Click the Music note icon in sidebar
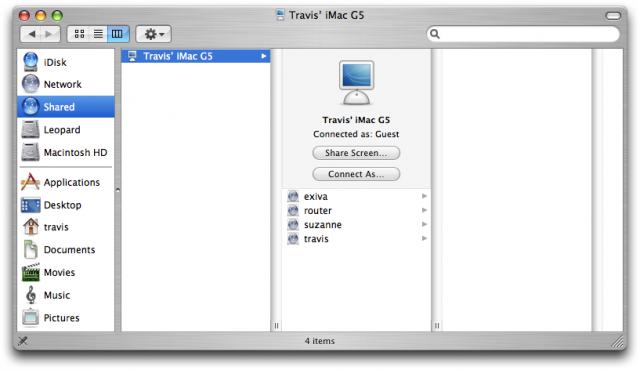The height and width of the screenshot is (370, 640). pos(31,295)
